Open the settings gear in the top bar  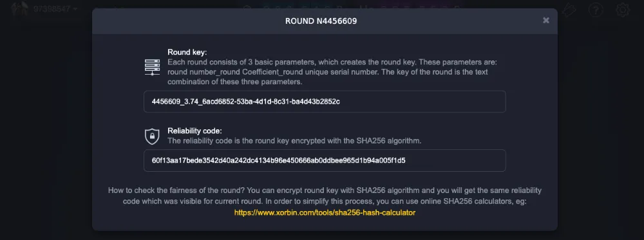coord(623,10)
